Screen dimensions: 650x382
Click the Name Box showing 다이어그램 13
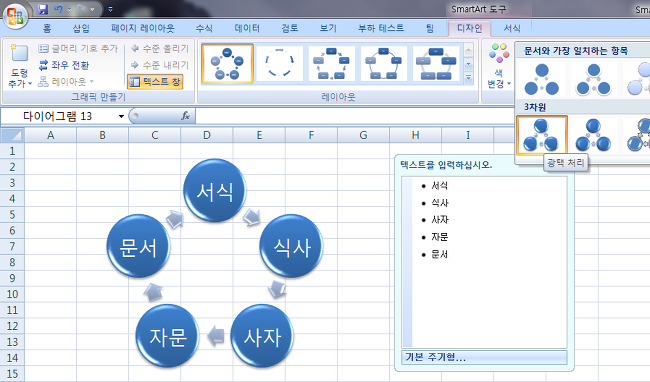click(58, 116)
